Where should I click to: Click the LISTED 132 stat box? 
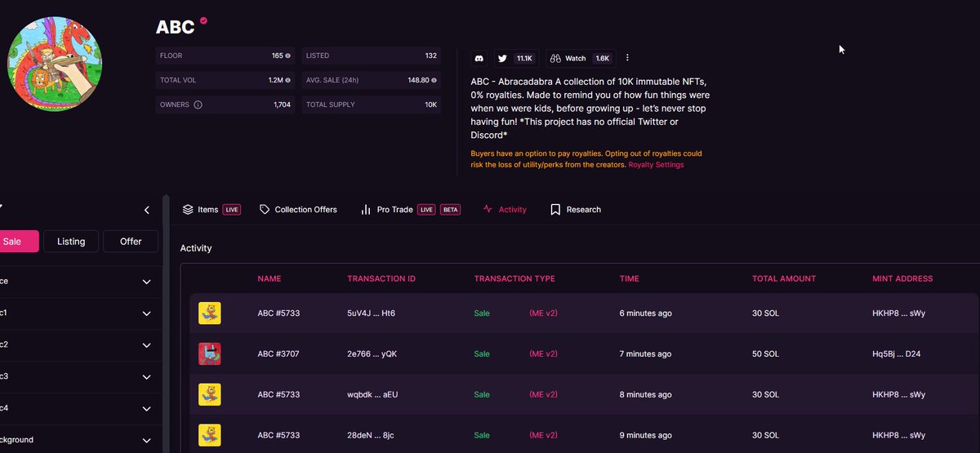[x=372, y=56]
